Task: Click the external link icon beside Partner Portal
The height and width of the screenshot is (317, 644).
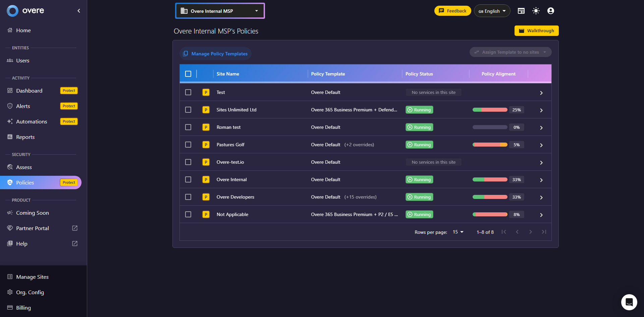Action: click(75, 228)
